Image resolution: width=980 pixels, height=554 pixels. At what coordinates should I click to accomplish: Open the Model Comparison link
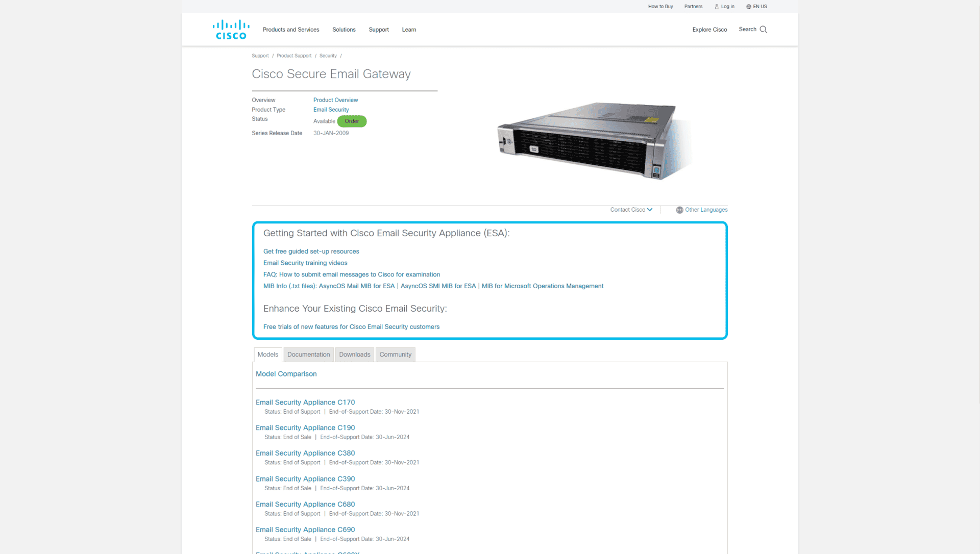286,373
